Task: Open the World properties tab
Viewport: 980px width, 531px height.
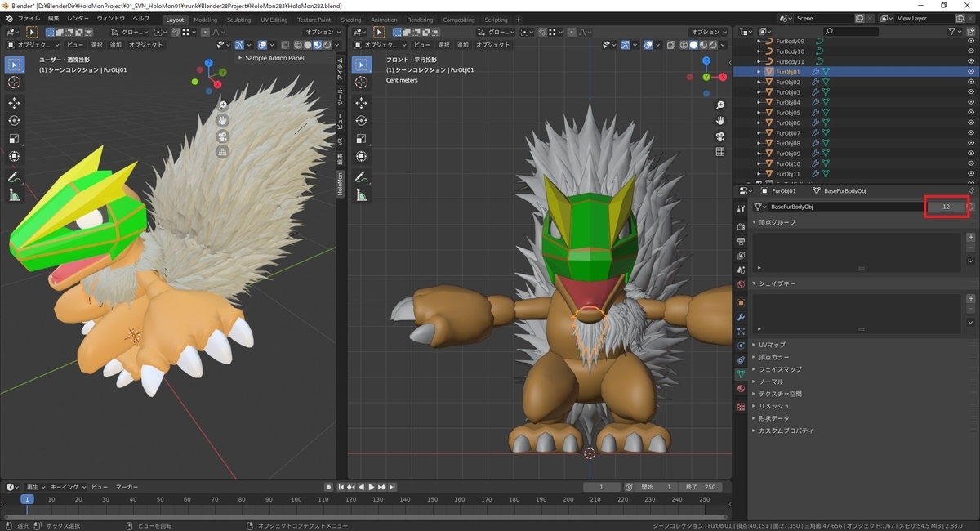Action: coord(741,284)
